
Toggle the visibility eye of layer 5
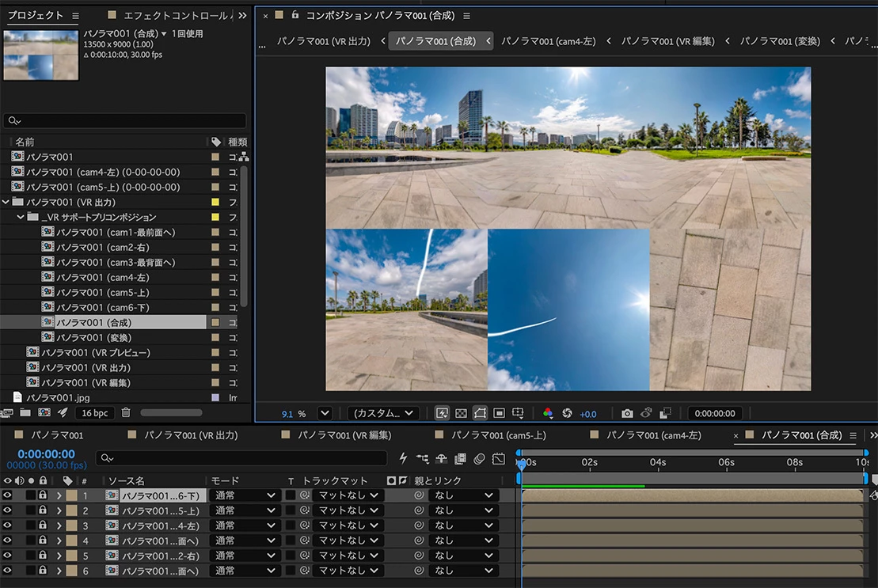pyautogui.click(x=7, y=556)
